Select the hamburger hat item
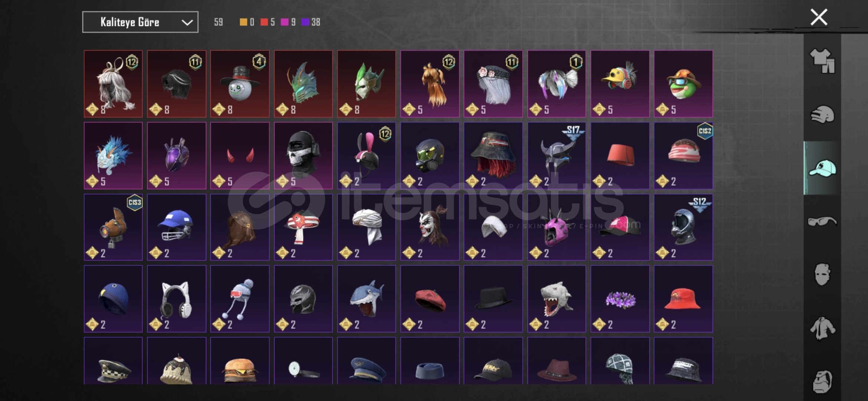Screen dimensions: 868x401 [240, 361]
